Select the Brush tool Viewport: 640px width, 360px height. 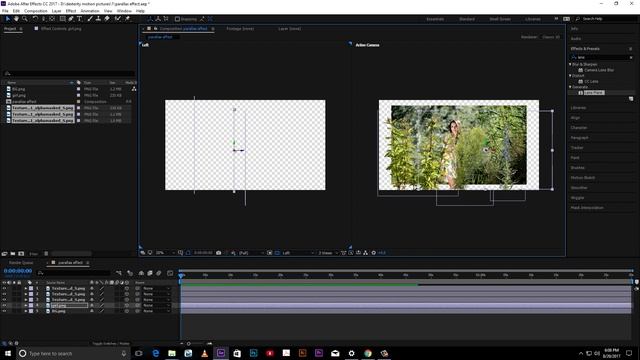[90, 19]
